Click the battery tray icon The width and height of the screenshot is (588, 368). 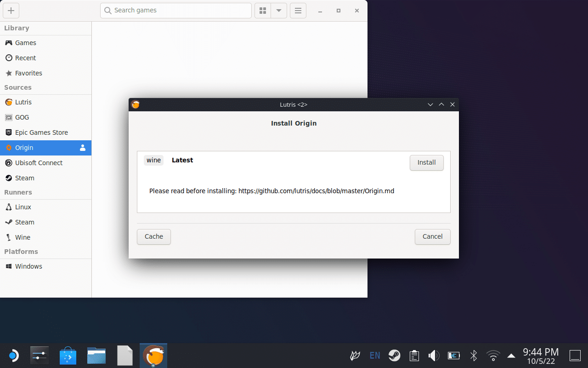[x=453, y=356]
